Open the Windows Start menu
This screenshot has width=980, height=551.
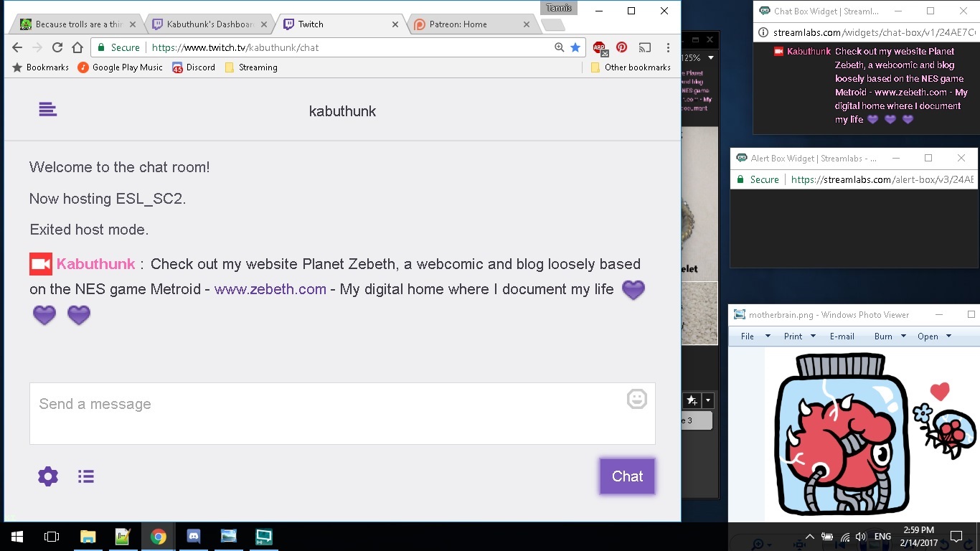(17, 537)
